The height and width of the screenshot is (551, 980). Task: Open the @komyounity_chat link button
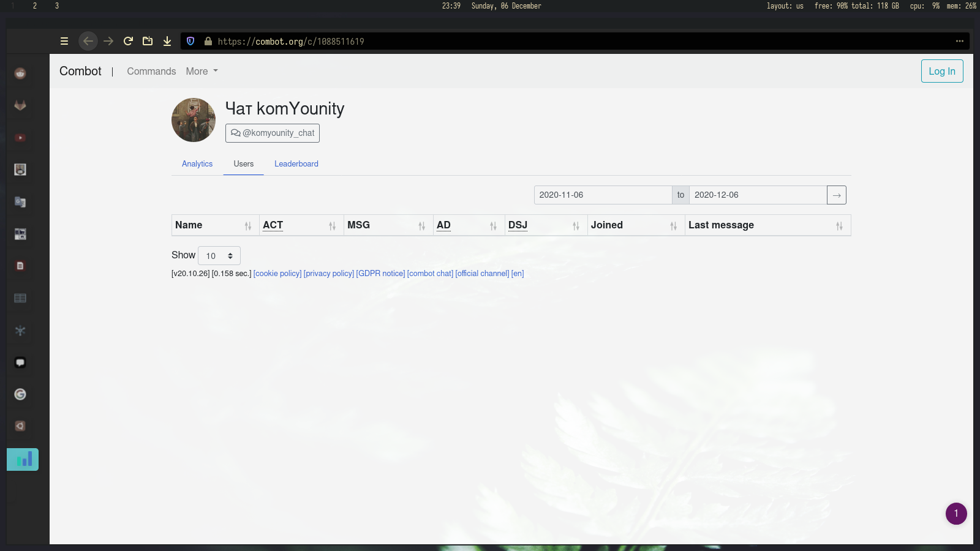coord(273,133)
